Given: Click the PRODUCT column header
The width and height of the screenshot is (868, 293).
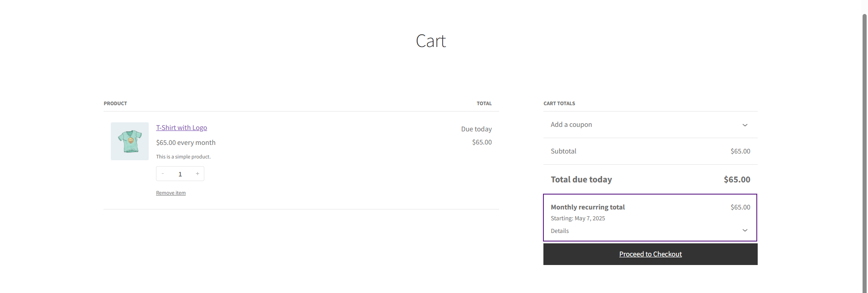Looking at the screenshot, I should click(115, 103).
